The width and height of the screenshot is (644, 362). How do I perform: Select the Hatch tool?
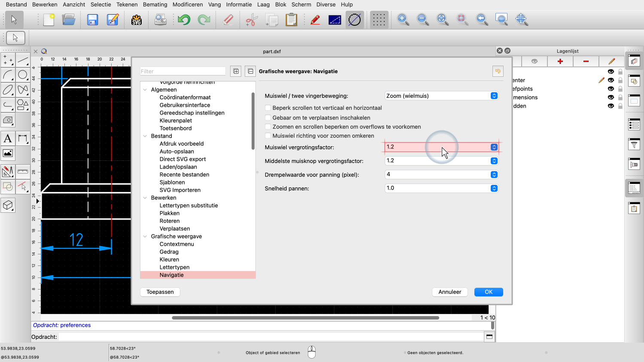8,121
